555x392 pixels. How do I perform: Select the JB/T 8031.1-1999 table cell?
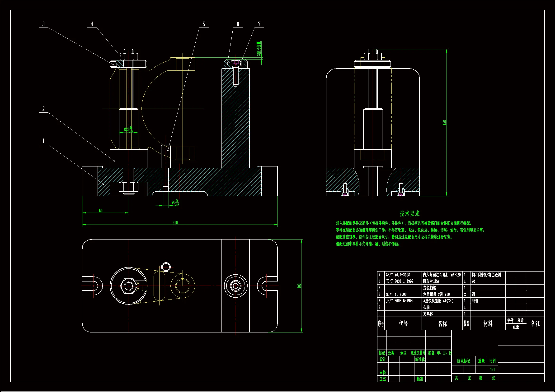pos(399,281)
